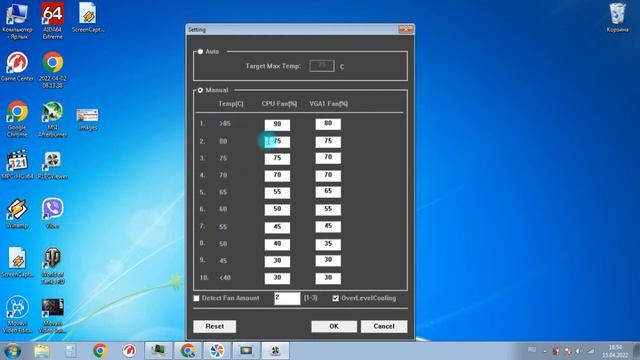Launch Game Center from the desktop
Viewport: 640px width, 360px height.
point(17,66)
